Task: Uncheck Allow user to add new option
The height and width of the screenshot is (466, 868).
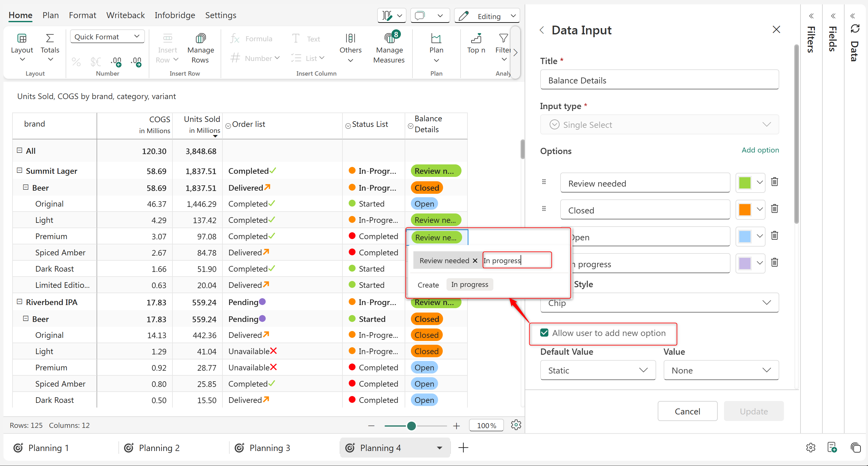Action: (544, 333)
